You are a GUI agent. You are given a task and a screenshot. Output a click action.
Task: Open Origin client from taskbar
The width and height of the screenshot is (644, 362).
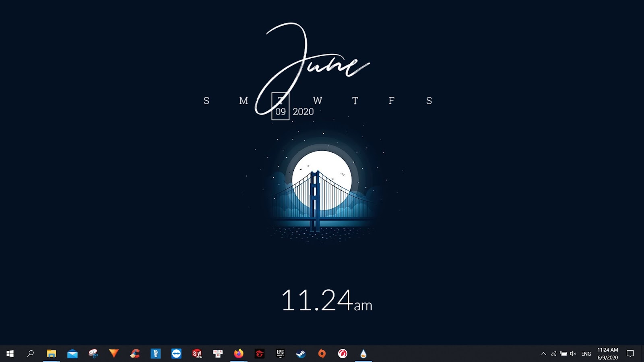pyautogui.click(x=322, y=354)
